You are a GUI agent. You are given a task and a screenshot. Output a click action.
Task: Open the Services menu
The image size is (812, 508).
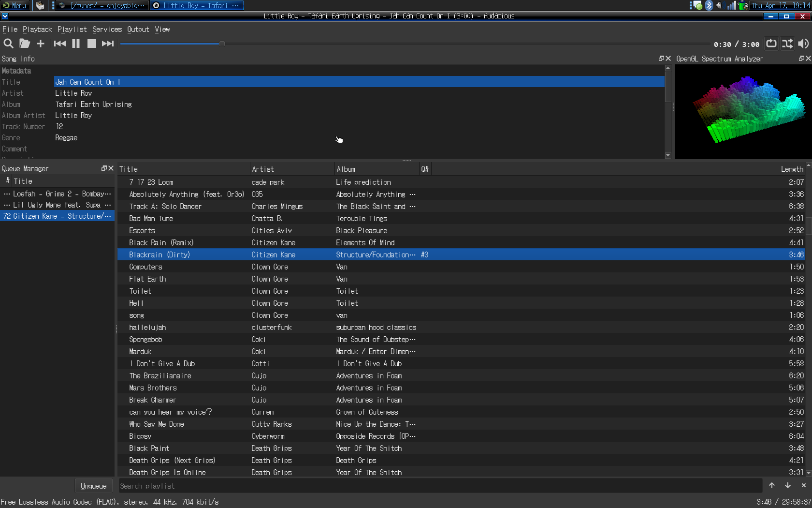(x=107, y=30)
